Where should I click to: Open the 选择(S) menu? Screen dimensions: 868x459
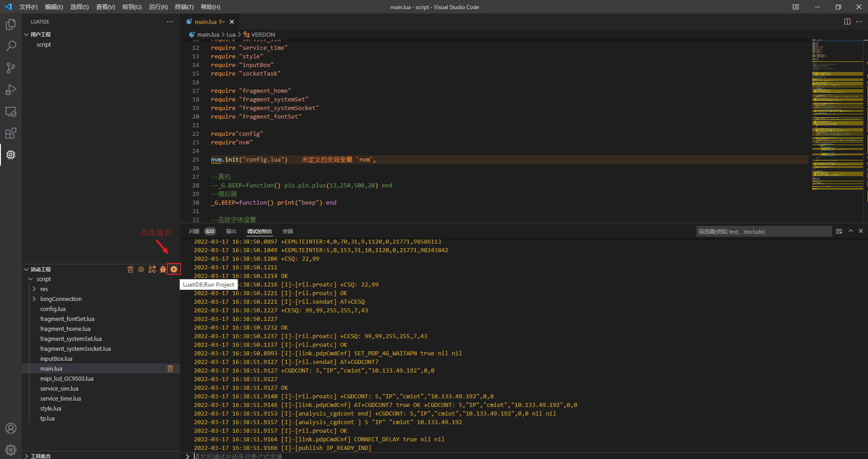pos(80,7)
